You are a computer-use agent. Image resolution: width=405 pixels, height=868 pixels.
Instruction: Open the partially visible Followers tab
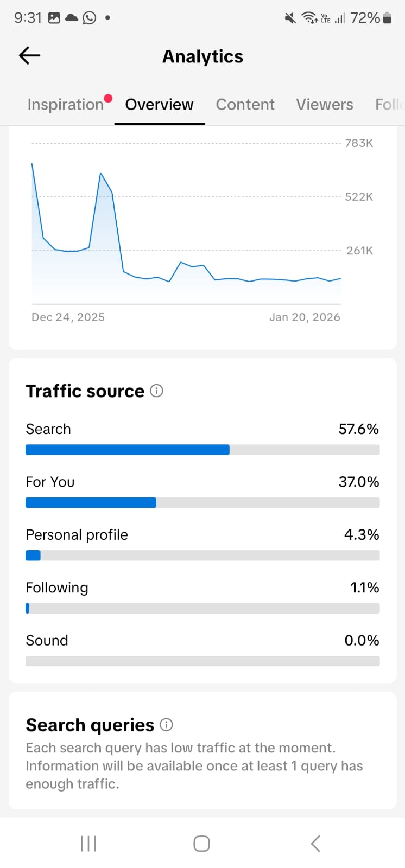click(389, 104)
